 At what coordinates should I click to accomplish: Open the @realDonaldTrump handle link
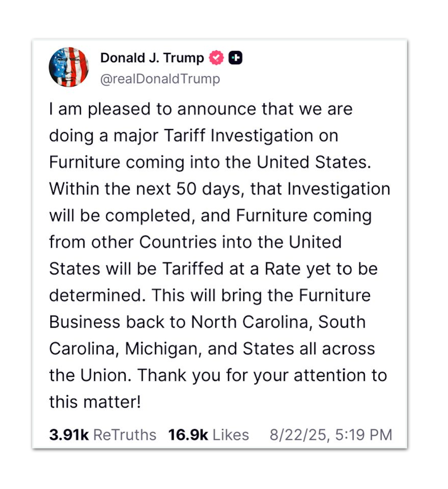click(160, 79)
